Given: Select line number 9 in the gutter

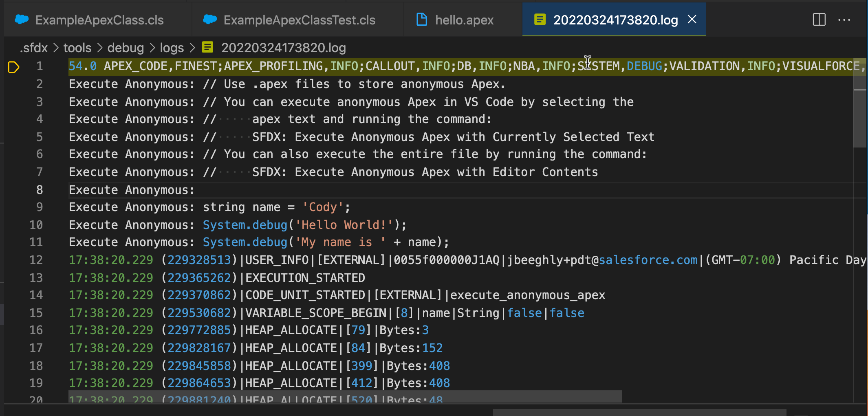Looking at the screenshot, I should pos(39,207).
